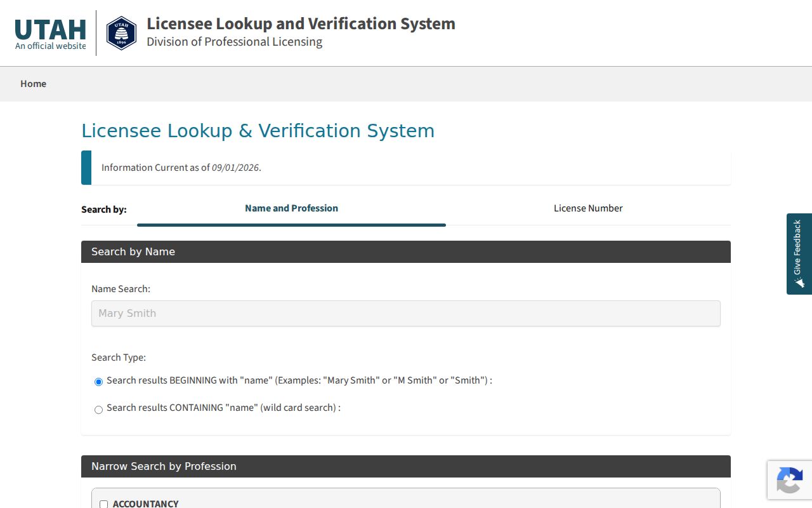Select the BEGINNING with name search radio
This screenshot has width=812, height=508.
pyautogui.click(x=98, y=382)
